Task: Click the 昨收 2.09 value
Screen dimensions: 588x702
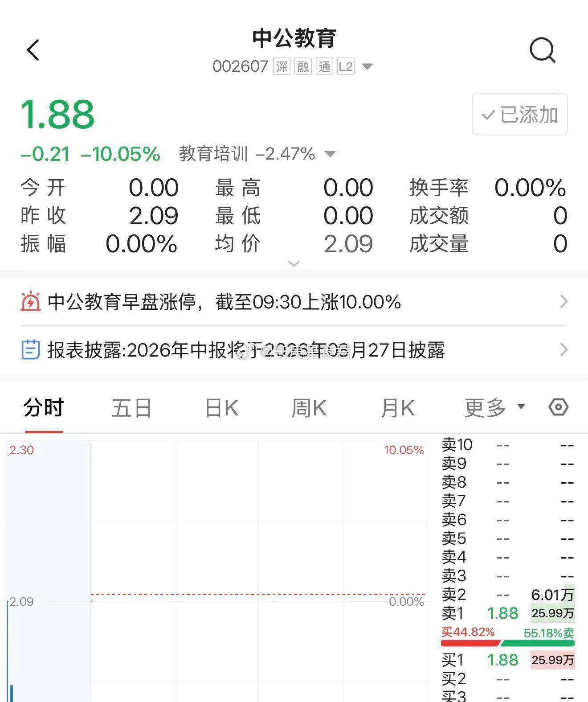Action: pos(154,216)
